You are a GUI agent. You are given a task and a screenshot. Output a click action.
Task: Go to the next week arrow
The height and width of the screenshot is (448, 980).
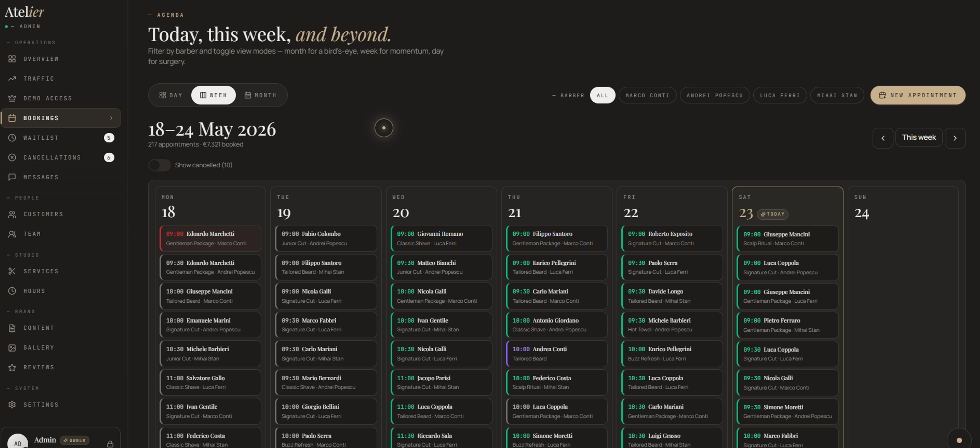(954, 138)
